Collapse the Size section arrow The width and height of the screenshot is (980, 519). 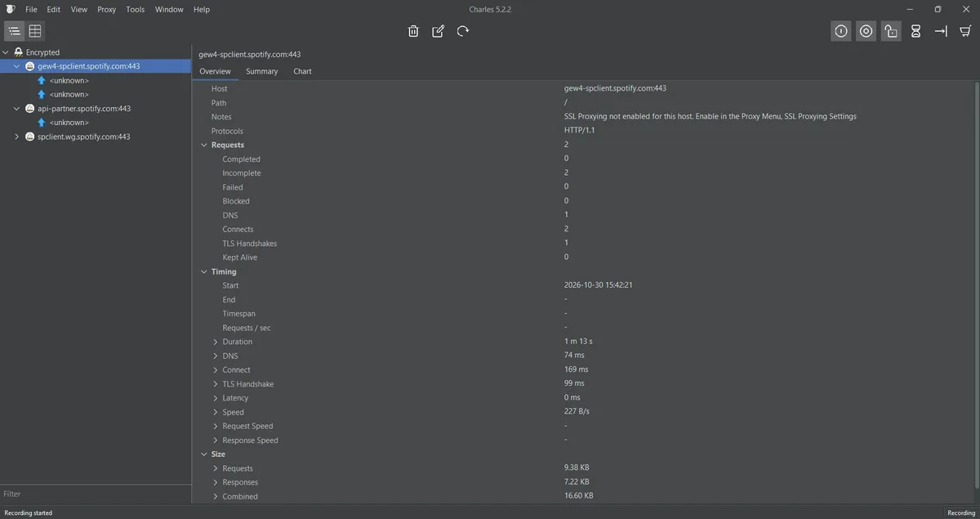click(204, 454)
